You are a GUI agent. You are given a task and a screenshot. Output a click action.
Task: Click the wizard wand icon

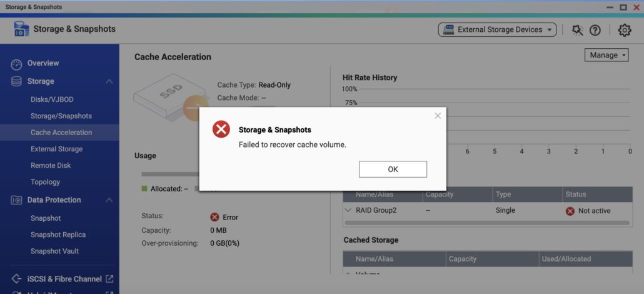coord(578,30)
